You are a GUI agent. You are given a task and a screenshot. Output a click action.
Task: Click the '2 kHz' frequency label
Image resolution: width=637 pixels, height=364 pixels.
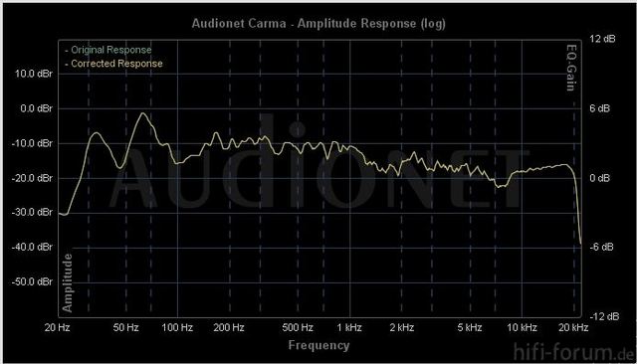402,327
